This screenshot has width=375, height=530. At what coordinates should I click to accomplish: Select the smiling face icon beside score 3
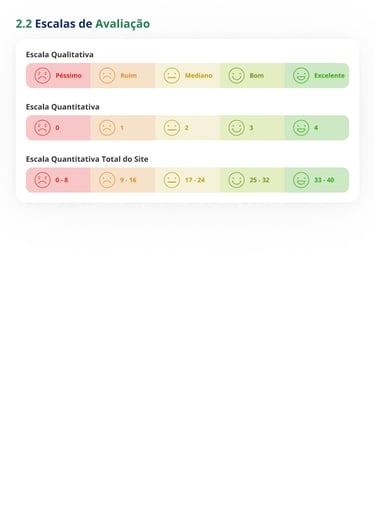coord(236,128)
